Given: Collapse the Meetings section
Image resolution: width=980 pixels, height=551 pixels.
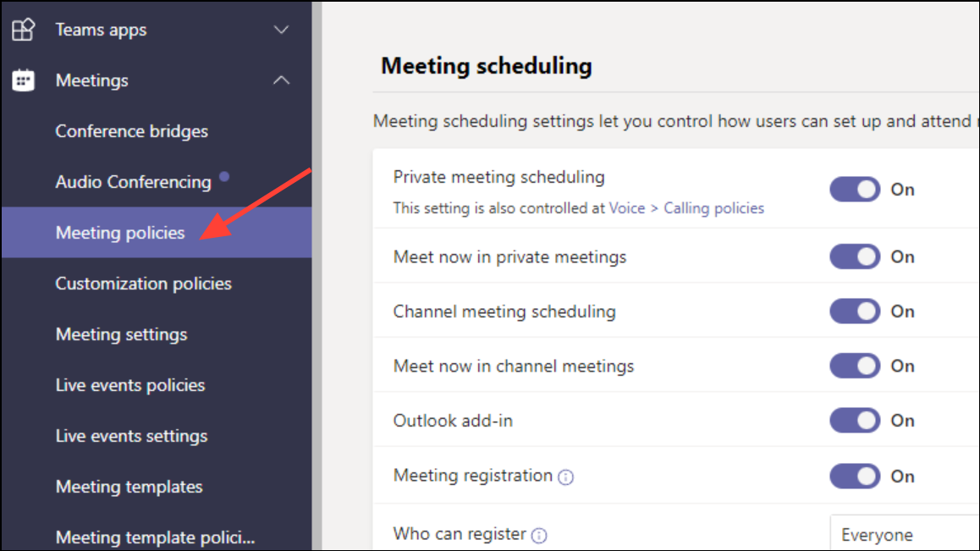Looking at the screenshot, I should [x=280, y=80].
